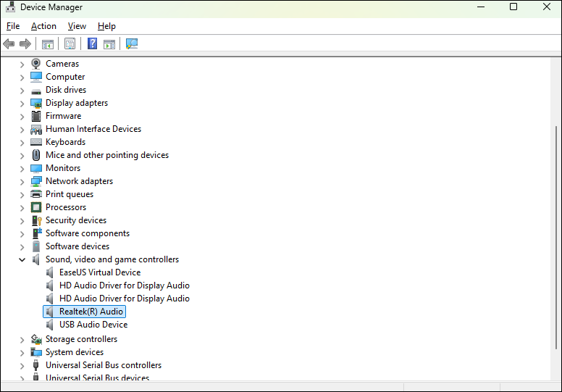
Task: Maximize the Device Manager window
Action: (x=513, y=7)
